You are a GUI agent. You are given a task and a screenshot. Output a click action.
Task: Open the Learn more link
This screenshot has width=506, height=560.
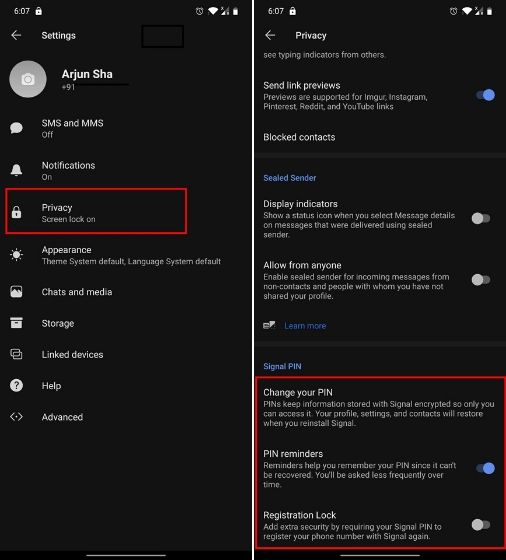305,325
